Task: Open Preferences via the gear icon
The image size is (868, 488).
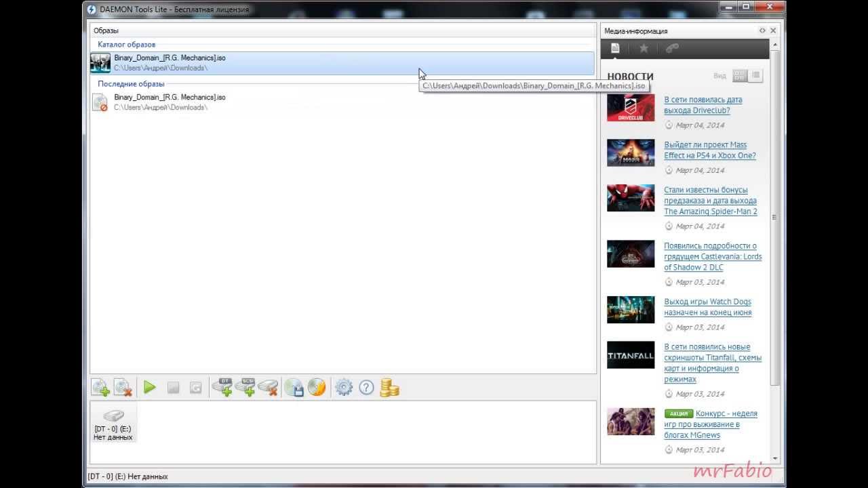Action: click(344, 388)
